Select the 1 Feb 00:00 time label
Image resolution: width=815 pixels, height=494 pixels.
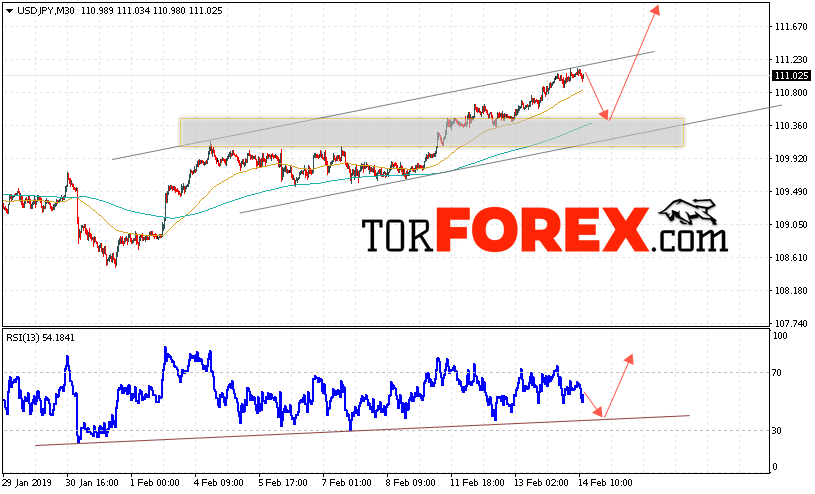click(x=155, y=483)
